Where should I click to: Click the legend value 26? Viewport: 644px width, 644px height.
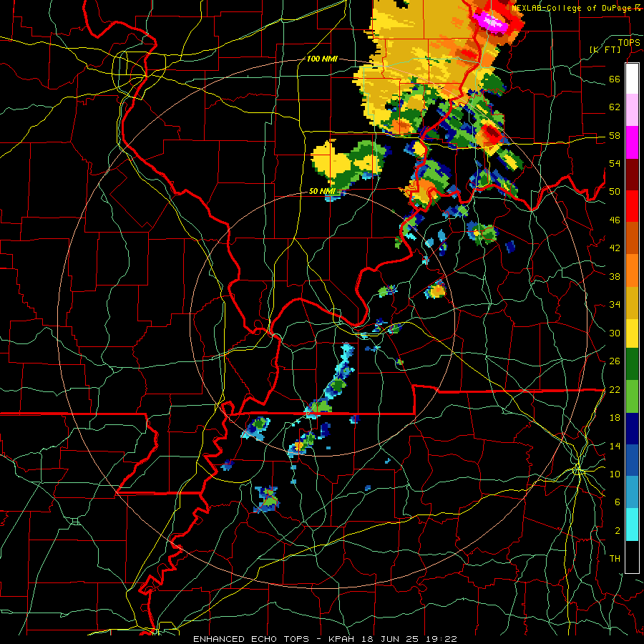(615, 361)
